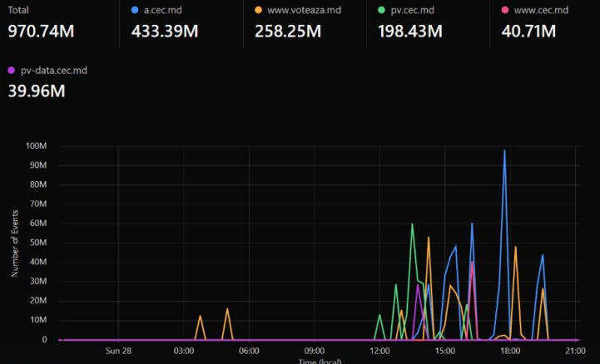Click the 198.43M event count
Image resolution: width=600 pixels, height=364 pixels.
click(x=411, y=32)
